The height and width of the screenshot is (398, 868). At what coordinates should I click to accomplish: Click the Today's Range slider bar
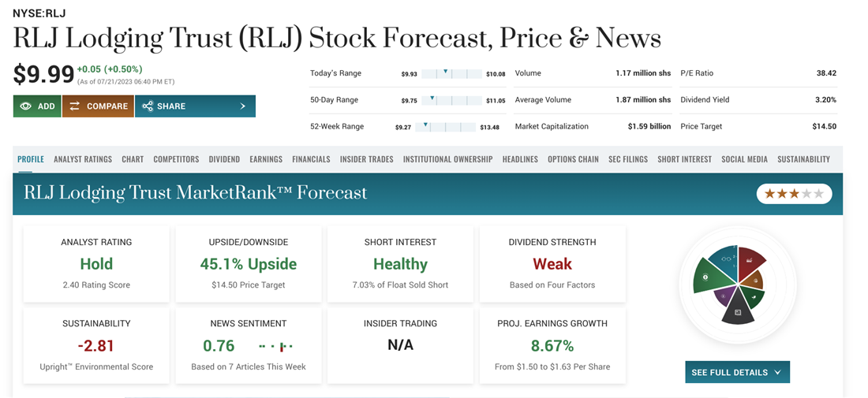tap(451, 73)
